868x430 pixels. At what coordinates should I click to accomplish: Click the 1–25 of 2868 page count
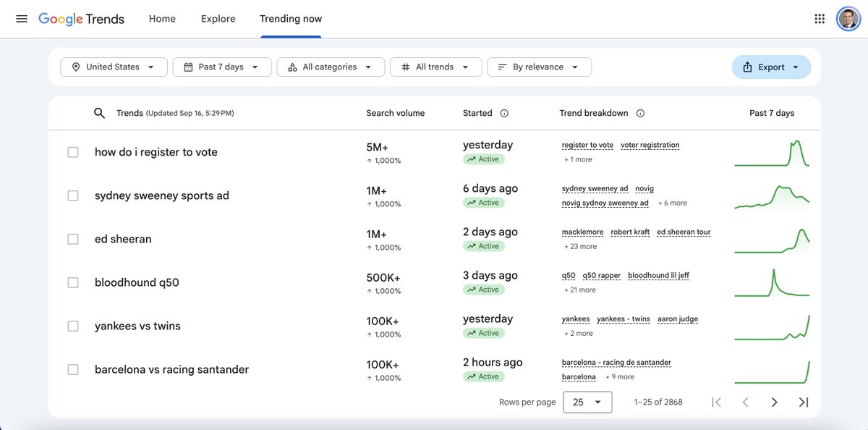tap(658, 402)
